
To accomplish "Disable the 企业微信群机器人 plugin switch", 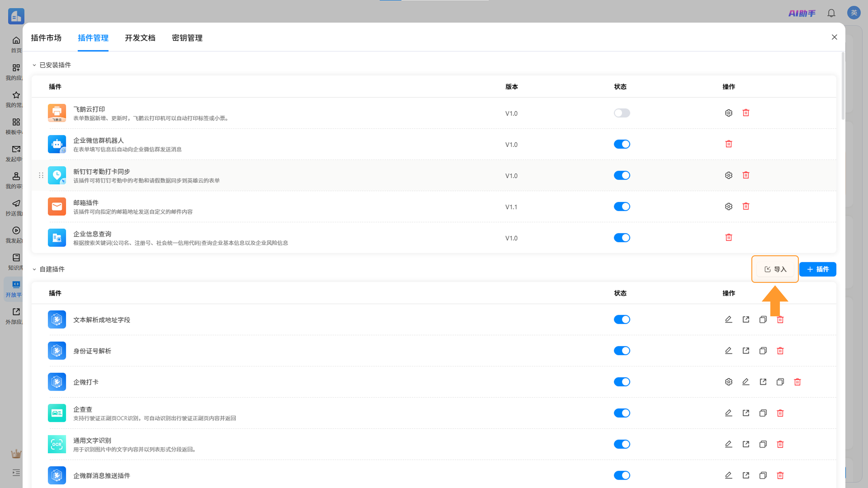I will 622,144.
